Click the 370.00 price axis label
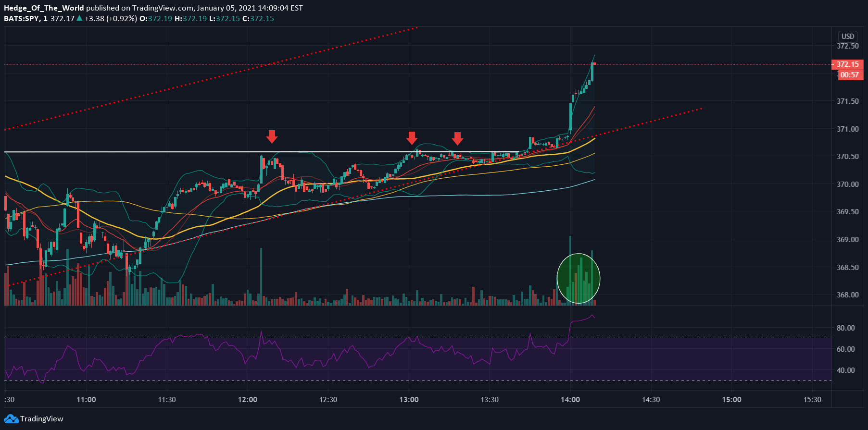Screen dimensions: 868x430 point(847,184)
